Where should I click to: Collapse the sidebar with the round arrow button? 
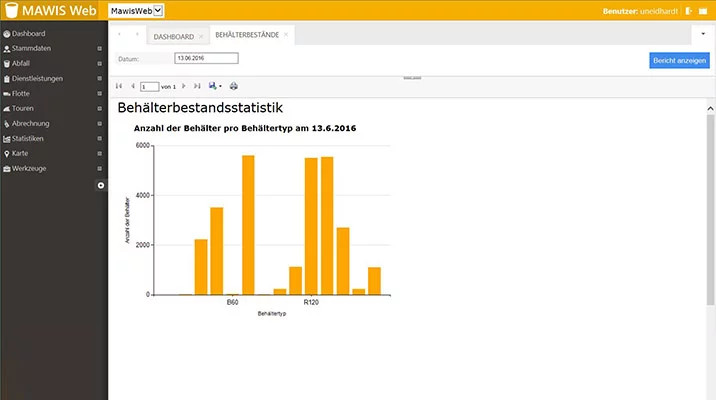coord(100,186)
